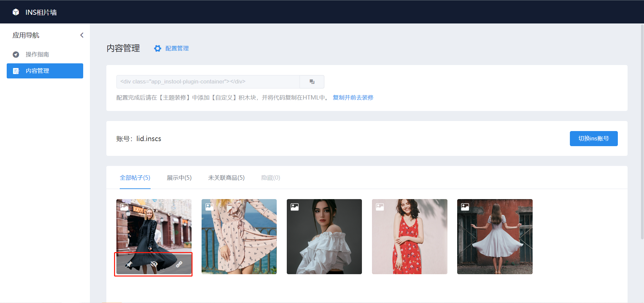Link a product with the chain icon on first post

coord(179,264)
